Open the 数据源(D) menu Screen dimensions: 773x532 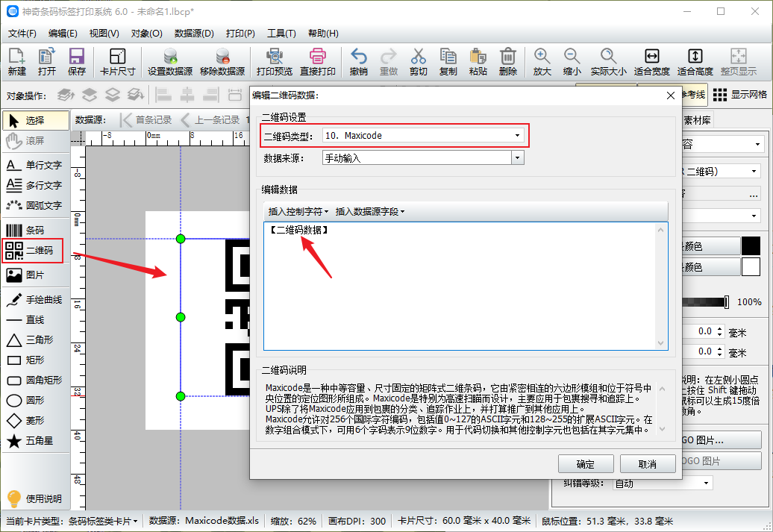194,34
